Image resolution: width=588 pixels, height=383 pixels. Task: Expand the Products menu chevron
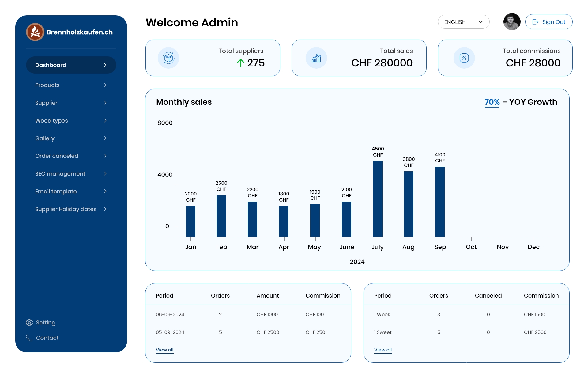(x=105, y=85)
